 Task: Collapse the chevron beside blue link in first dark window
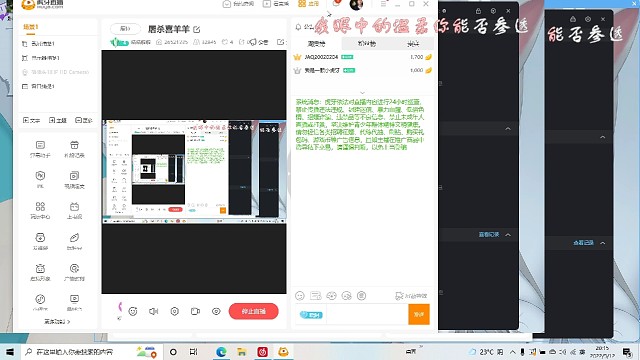[x=508, y=235]
